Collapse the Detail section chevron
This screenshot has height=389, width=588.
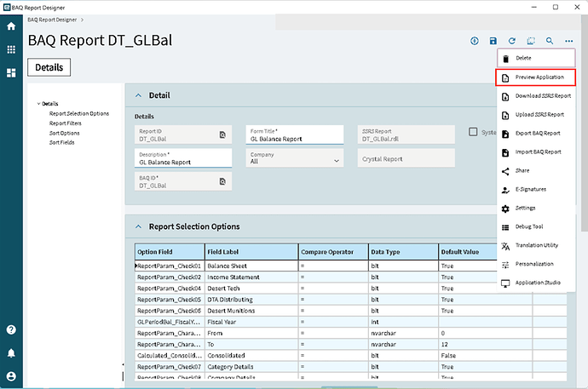138,95
